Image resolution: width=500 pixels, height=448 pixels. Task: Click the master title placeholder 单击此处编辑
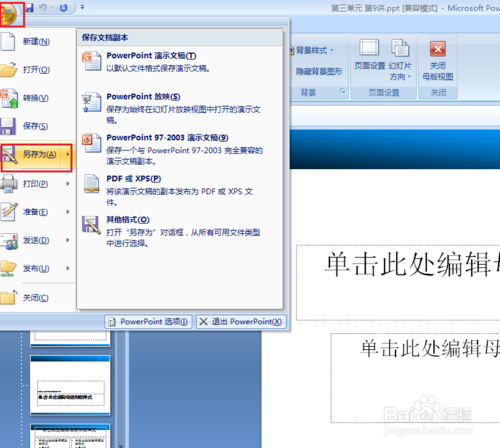coord(398,283)
